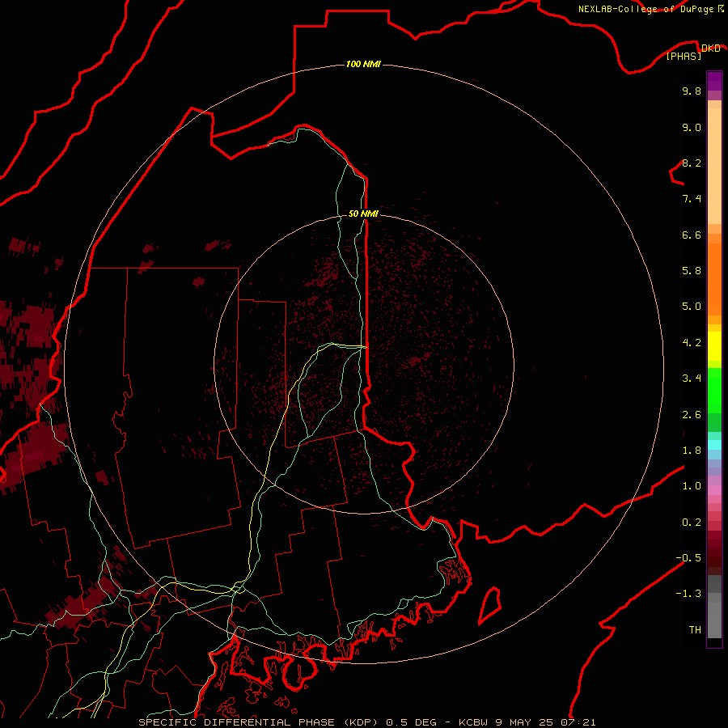This screenshot has height=728, width=728.
Task: Click the 1.0 value on color scale
Action: point(692,486)
